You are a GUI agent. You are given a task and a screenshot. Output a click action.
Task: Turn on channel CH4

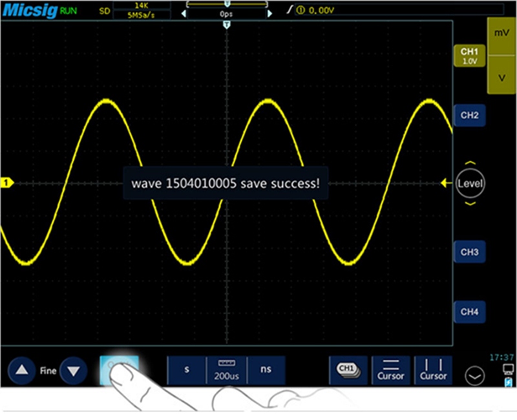pos(469,312)
